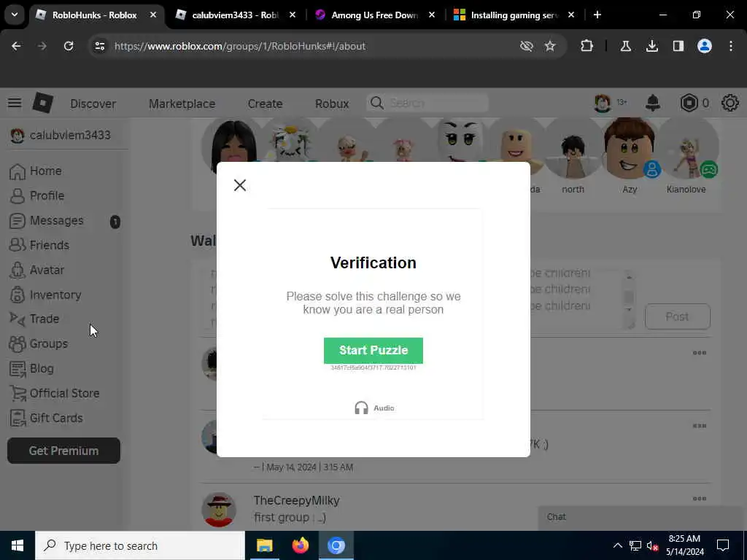Reload the page
Viewport: 747px width, 560px height.
tap(69, 46)
